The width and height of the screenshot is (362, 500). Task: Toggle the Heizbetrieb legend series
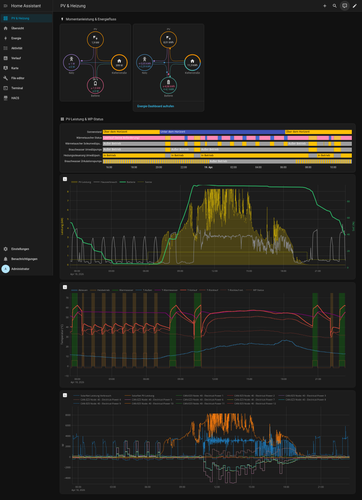click(x=100, y=290)
